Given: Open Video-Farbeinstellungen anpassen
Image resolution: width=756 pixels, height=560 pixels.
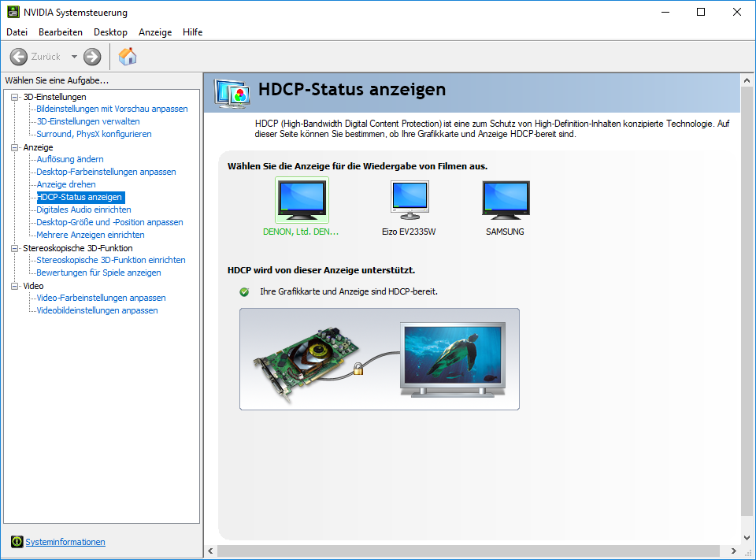Looking at the screenshot, I should click(x=102, y=298).
